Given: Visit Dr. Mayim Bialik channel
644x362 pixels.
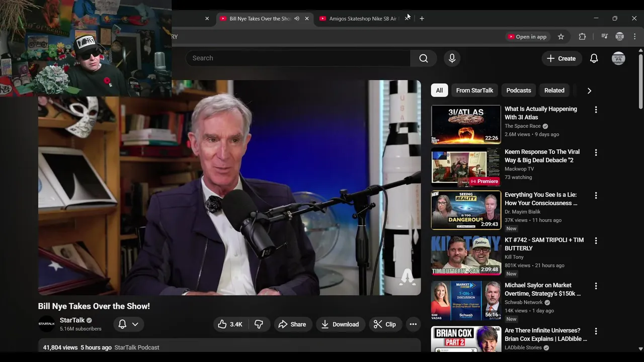Looking at the screenshot, I should point(522,212).
